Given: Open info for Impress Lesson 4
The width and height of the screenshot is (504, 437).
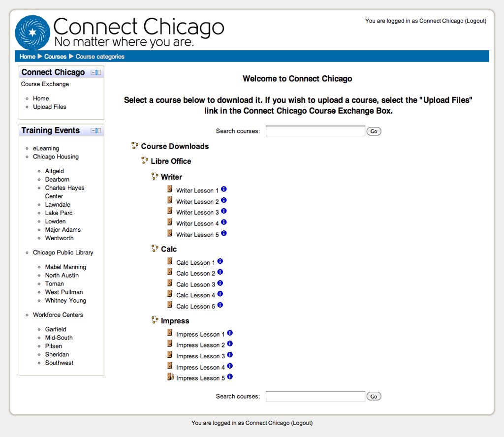Looking at the screenshot, I should click(230, 366).
